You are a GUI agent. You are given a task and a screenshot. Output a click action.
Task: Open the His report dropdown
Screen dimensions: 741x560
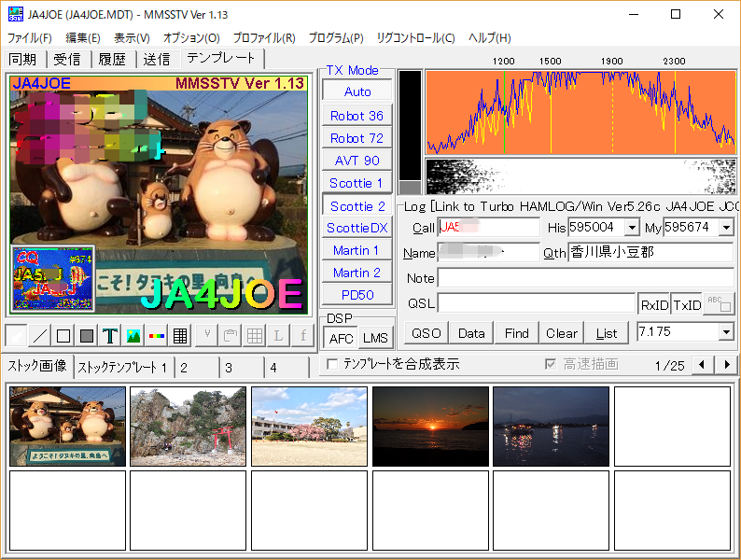[632, 228]
